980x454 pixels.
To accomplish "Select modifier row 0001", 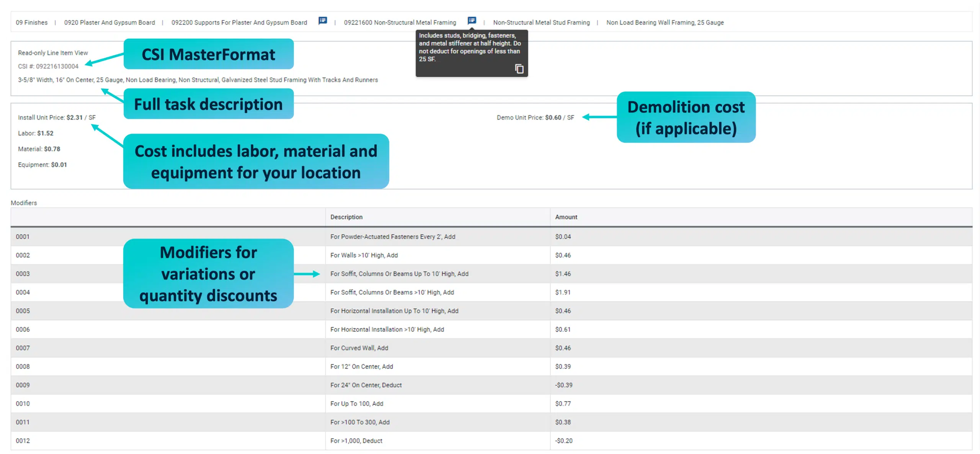I will [492, 237].
